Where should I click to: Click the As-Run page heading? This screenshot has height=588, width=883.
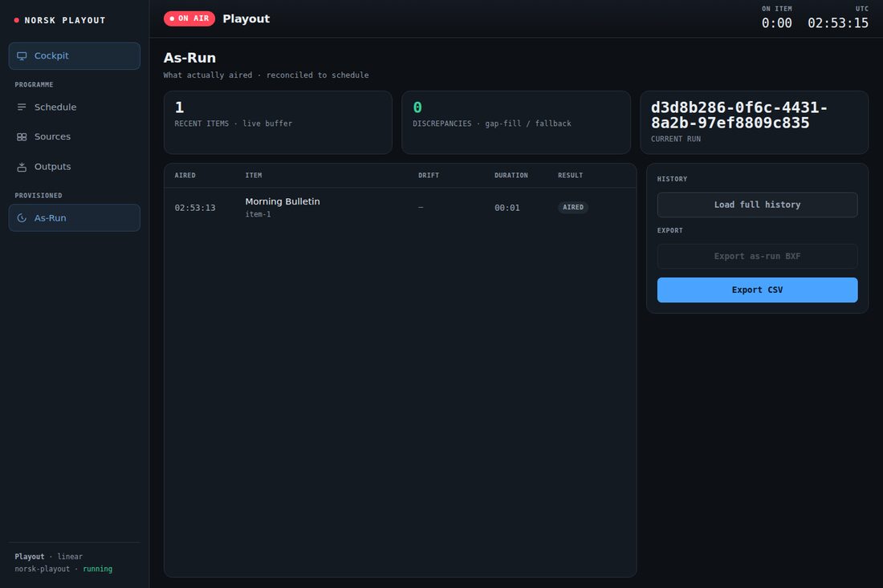189,58
